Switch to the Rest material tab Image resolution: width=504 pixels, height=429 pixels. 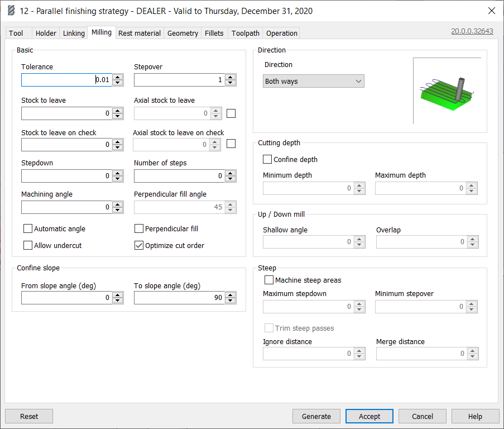pyautogui.click(x=140, y=34)
